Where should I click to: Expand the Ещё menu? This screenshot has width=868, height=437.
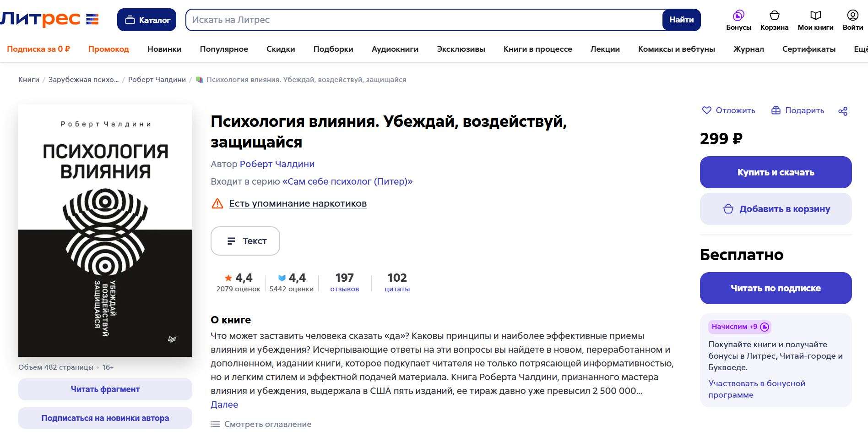coord(861,49)
